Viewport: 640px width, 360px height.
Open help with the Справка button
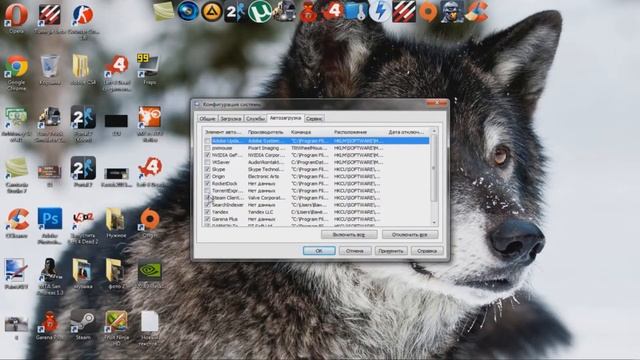point(427,251)
